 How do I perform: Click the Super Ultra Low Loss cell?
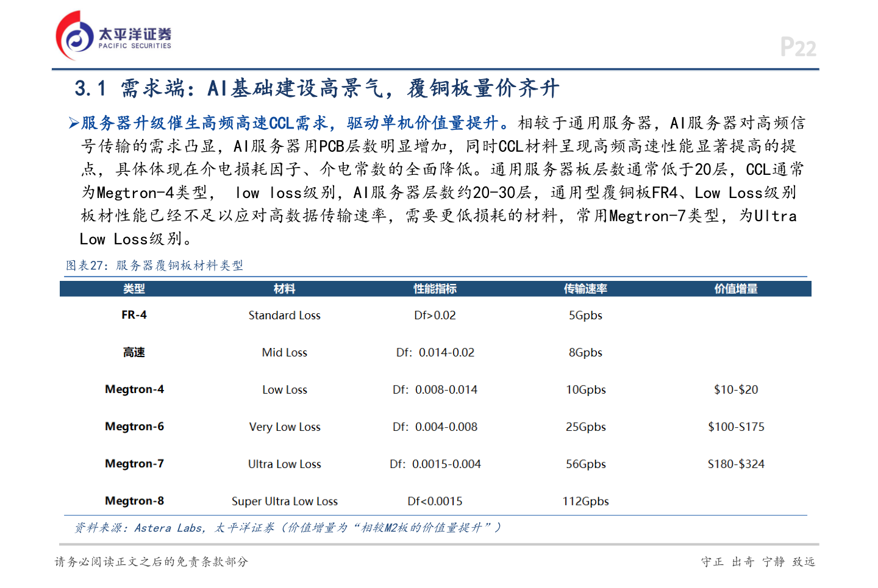tap(285, 501)
